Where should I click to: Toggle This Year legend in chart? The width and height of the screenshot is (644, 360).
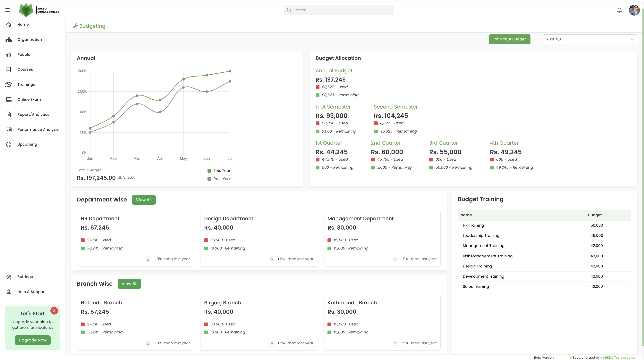coord(219,171)
